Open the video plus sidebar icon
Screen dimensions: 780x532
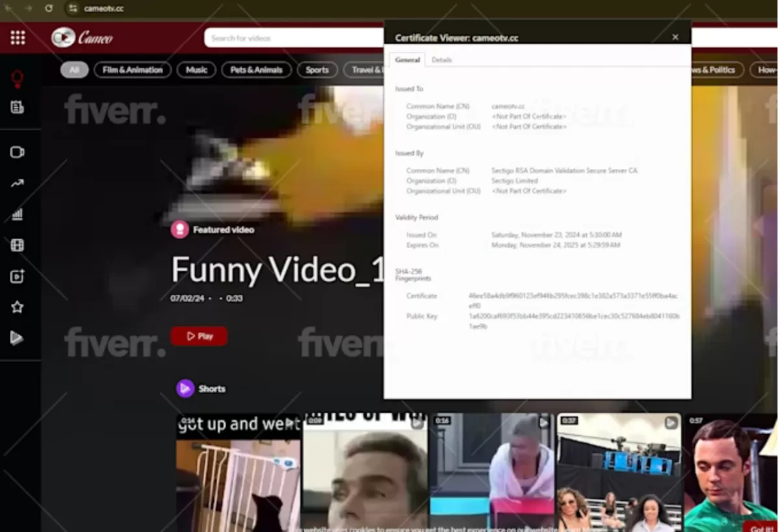point(18,276)
